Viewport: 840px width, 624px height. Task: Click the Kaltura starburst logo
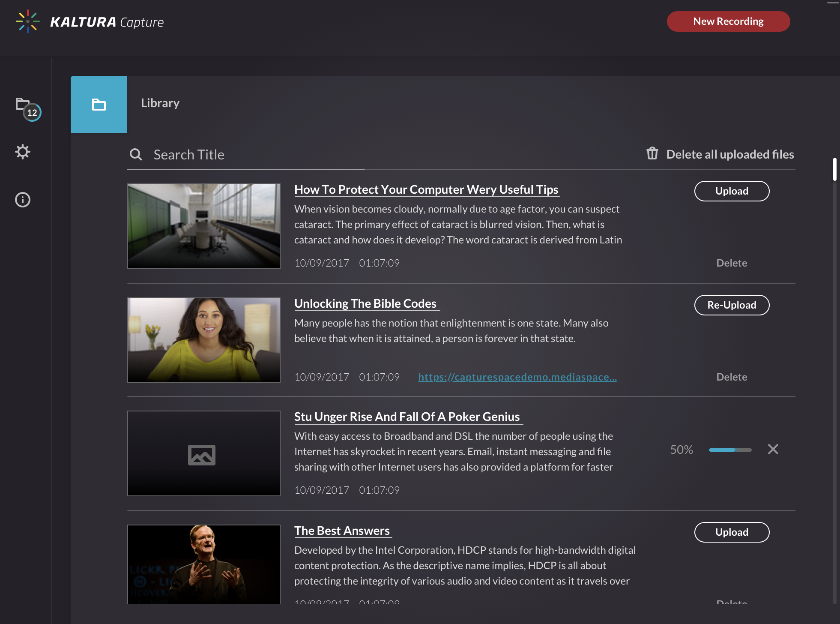28,21
